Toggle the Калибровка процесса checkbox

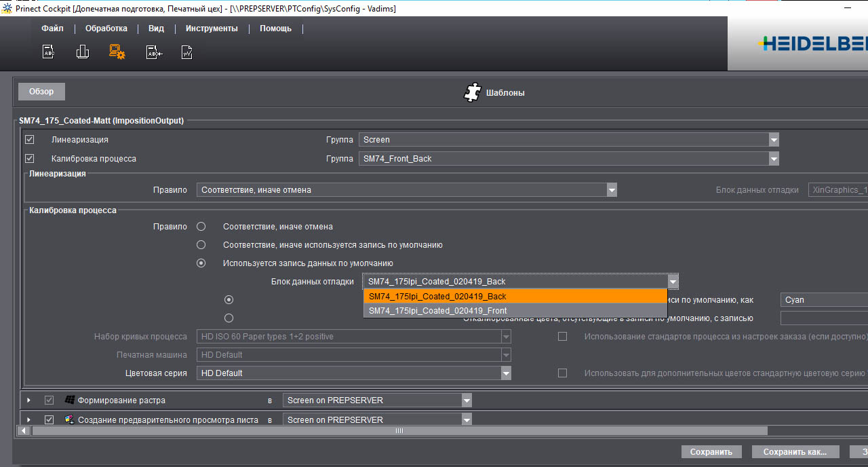point(29,158)
